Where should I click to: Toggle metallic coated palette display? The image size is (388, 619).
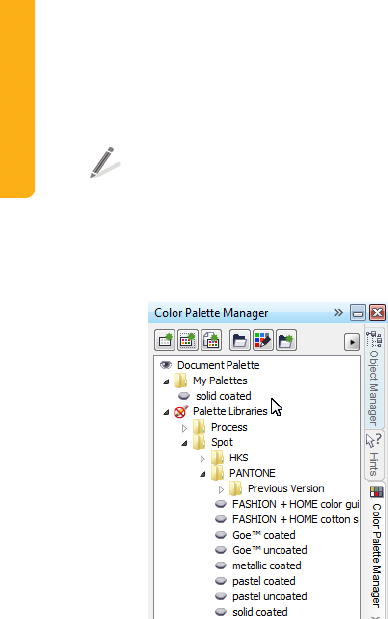coord(221,566)
